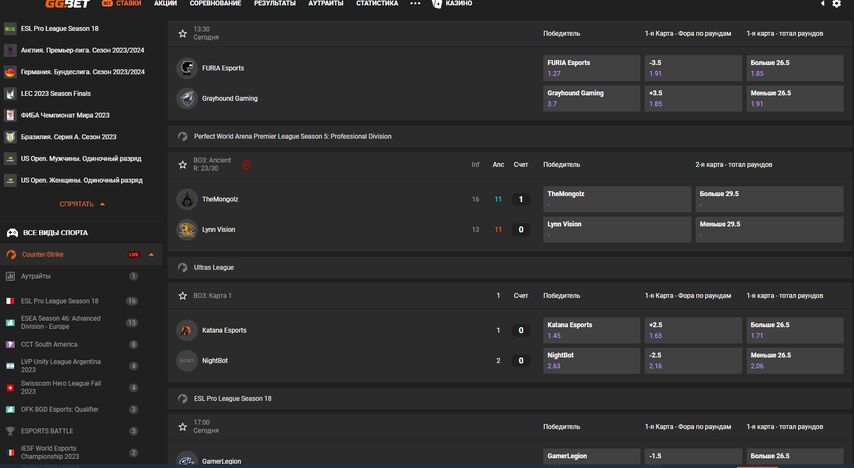854x468 pixels.
Task: Open the СТАТИСТИКА menu item
Action: [x=377, y=3]
